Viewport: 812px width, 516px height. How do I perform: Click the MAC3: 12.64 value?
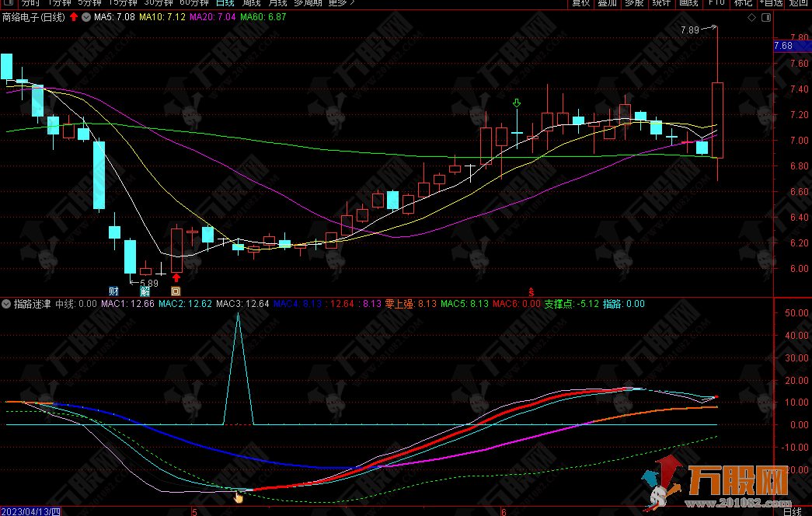(242, 304)
